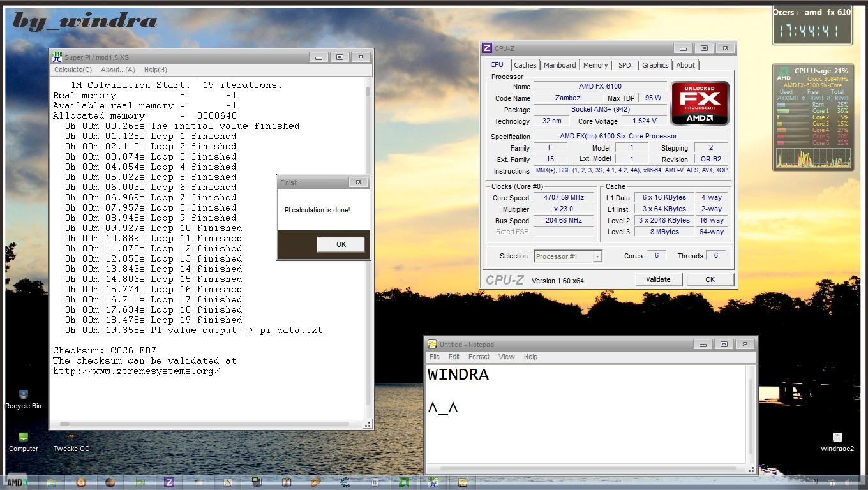Viewport: 868px width, 490px height.
Task: Click the gear icon on taskbar
Action: pos(345,483)
